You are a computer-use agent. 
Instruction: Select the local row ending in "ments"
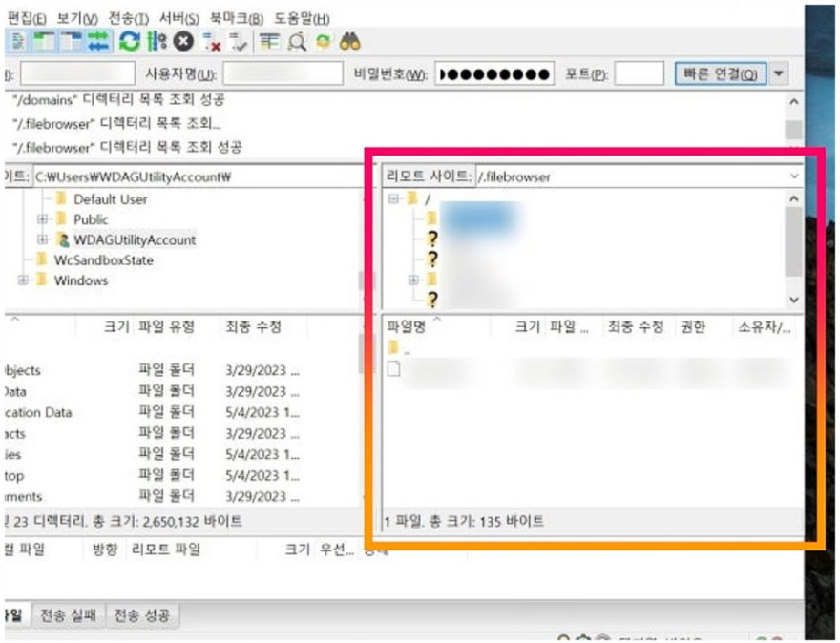[x=182, y=496]
